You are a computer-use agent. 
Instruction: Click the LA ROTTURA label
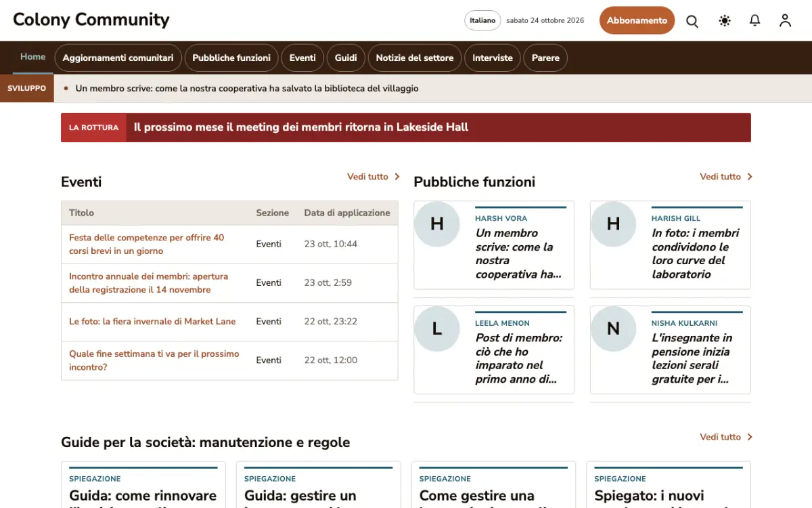(93, 127)
